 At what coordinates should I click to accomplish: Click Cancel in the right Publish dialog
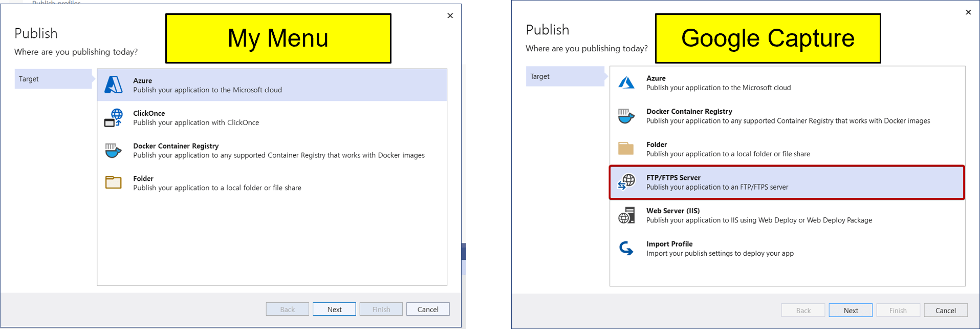[x=946, y=310]
